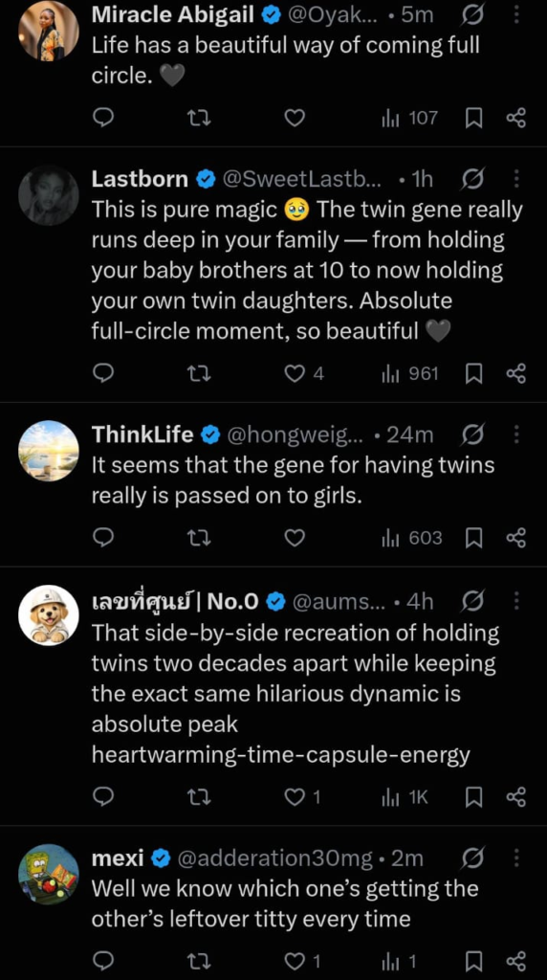Share ThinkLife's tweet
Image resolution: width=547 pixels, height=980 pixels.
[515, 538]
